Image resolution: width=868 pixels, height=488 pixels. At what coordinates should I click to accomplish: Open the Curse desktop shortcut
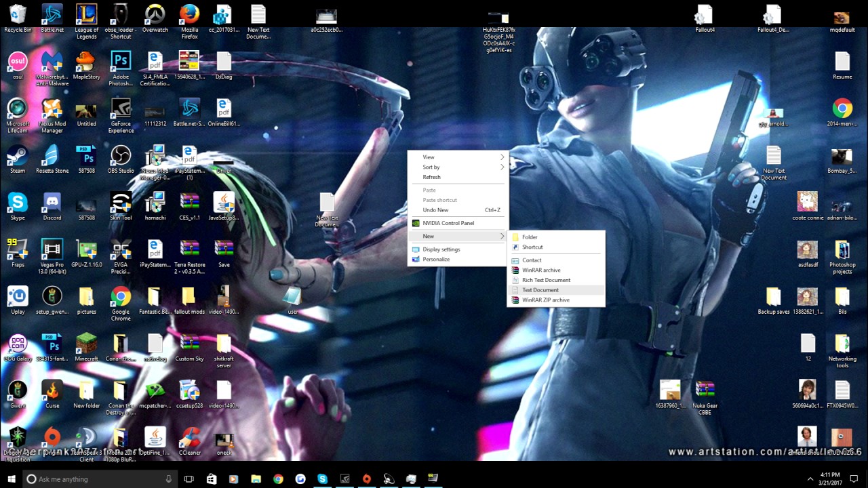pyautogui.click(x=52, y=393)
